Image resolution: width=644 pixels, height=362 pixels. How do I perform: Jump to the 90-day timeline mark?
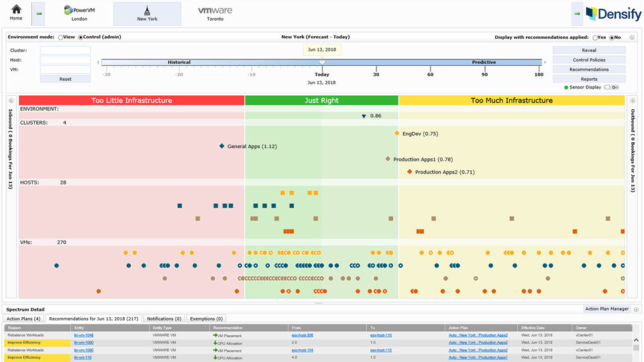(484, 74)
